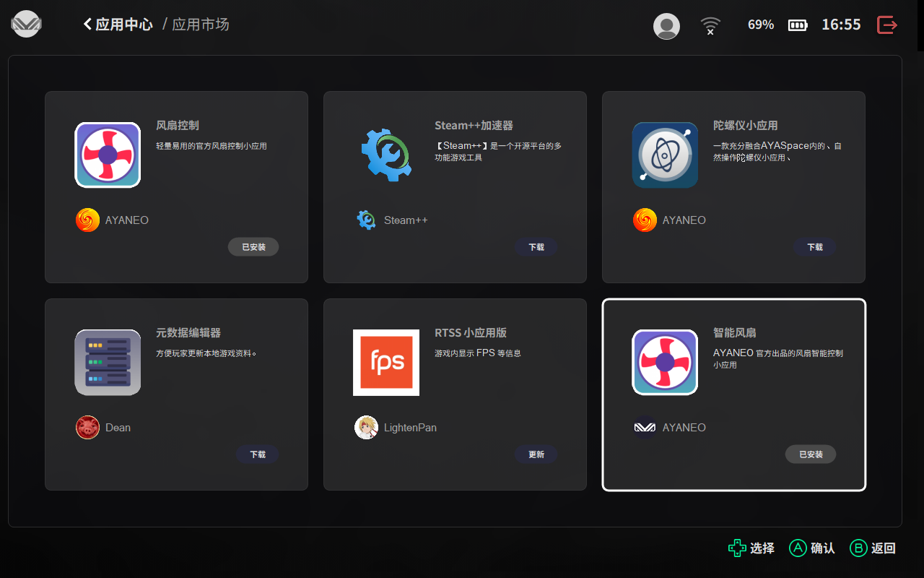Click AYANEO publisher logo under 风扇控制

click(x=87, y=220)
